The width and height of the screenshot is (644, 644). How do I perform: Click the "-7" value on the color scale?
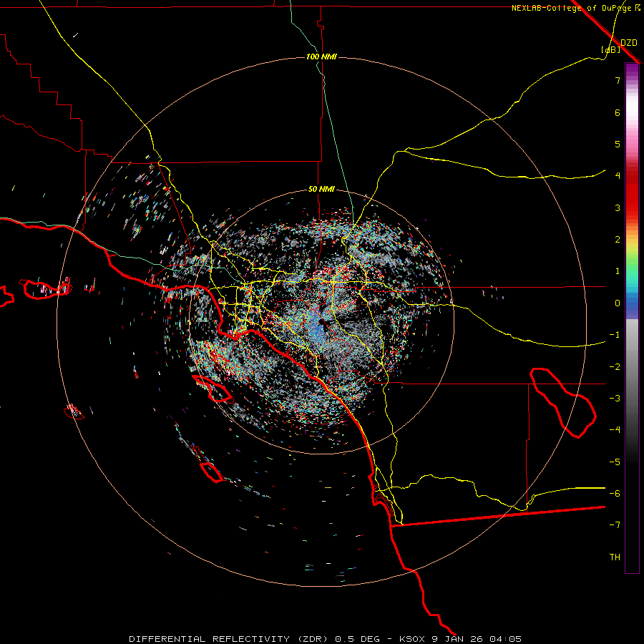pyautogui.click(x=615, y=525)
